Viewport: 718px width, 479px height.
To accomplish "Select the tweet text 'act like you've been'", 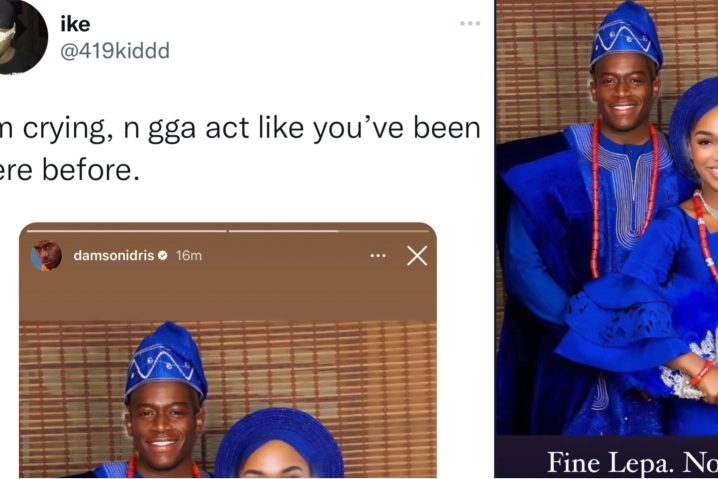I will (x=343, y=128).
